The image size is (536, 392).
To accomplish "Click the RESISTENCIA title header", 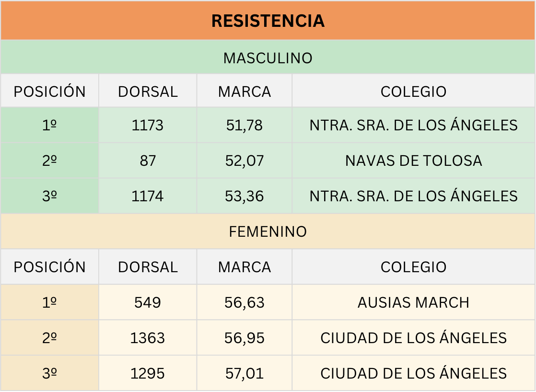I will click(x=268, y=21).
